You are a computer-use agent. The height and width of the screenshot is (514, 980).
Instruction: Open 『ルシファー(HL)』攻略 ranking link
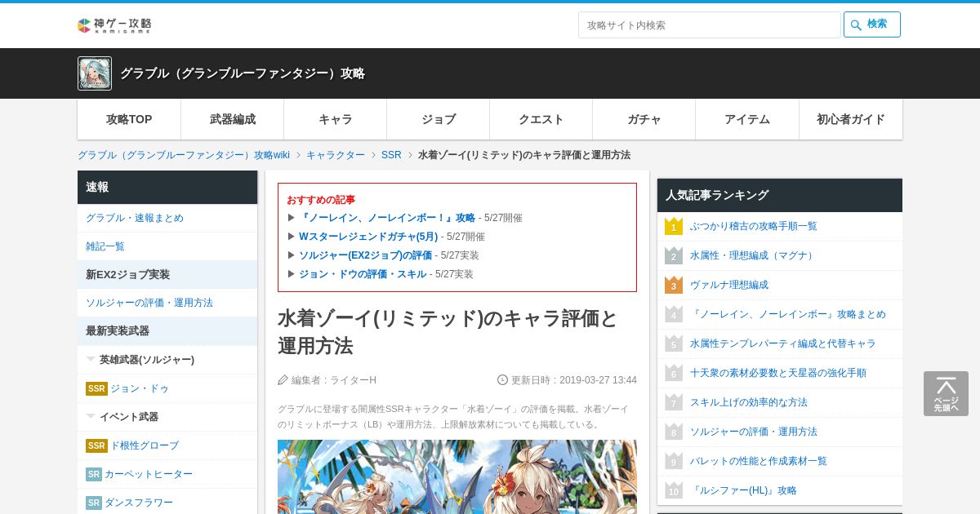point(743,490)
